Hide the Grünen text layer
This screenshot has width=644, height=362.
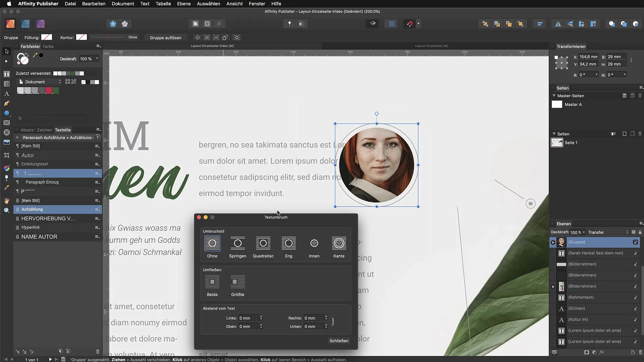click(635, 308)
